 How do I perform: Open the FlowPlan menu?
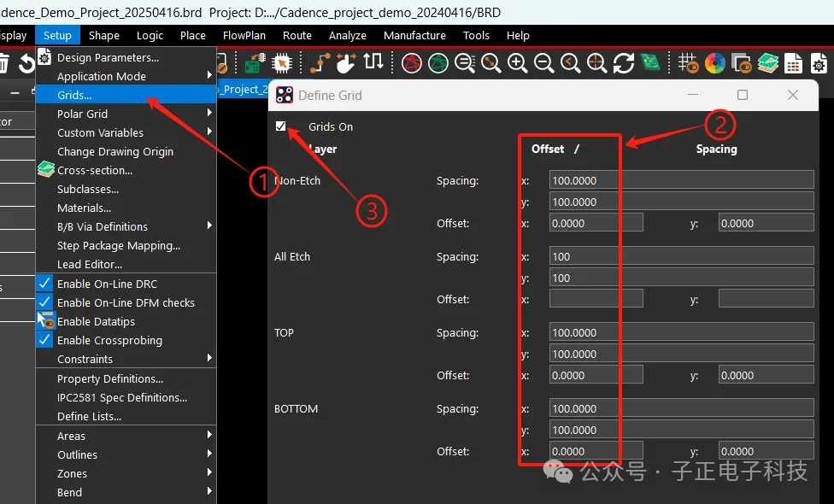[244, 35]
